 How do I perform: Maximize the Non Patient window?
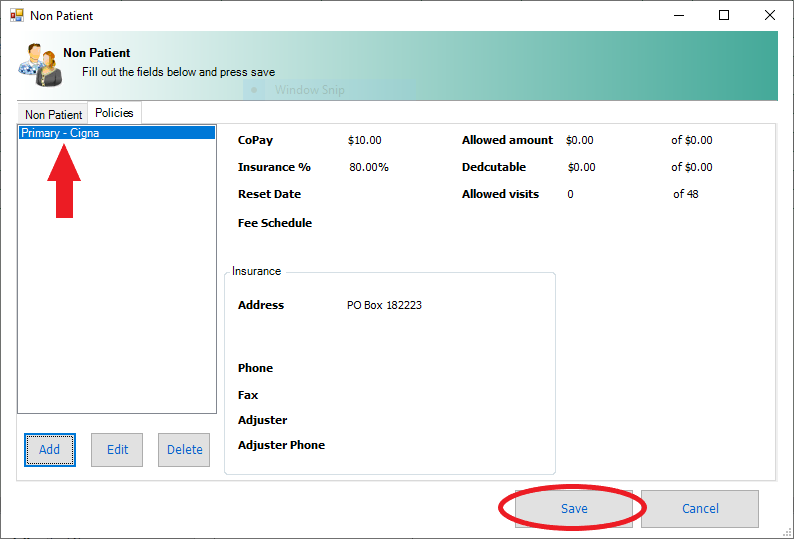(x=724, y=15)
